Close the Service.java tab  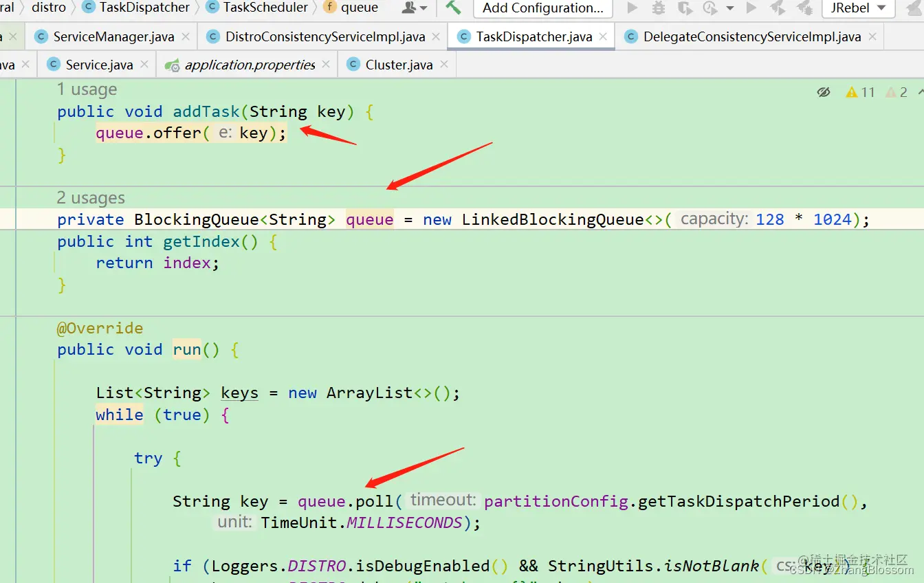coord(144,64)
